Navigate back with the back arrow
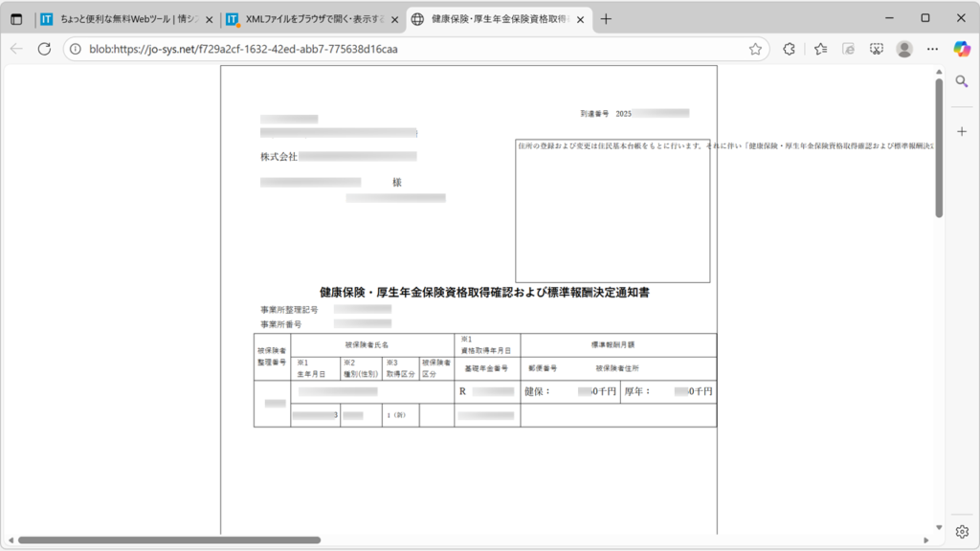Image resolution: width=980 pixels, height=551 pixels. 14,49
